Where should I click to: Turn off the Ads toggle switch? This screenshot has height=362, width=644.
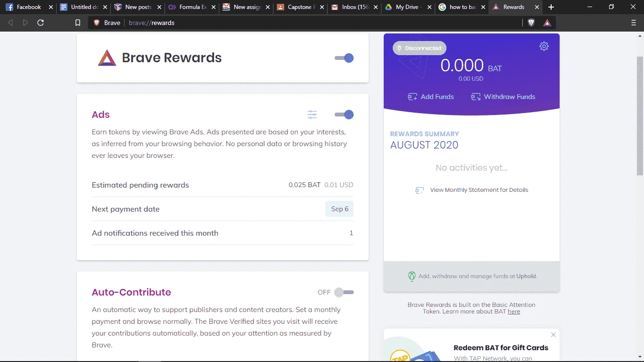pyautogui.click(x=344, y=115)
